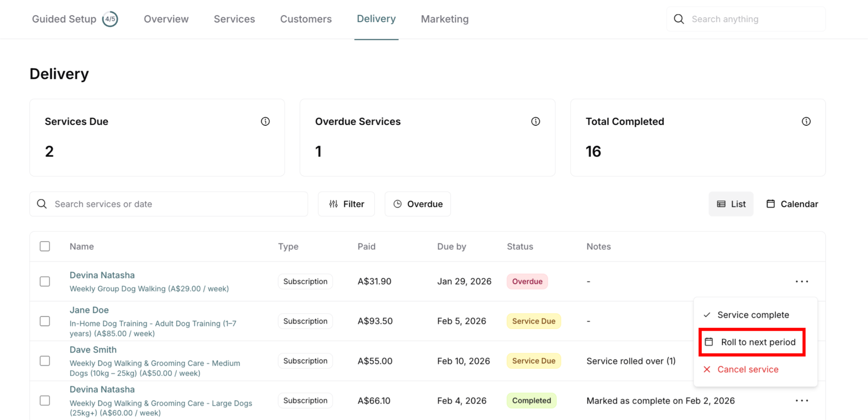Screen dimensions: 868x420
Task: Open the Weekly Group Dog Walking link
Action: click(149, 289)
